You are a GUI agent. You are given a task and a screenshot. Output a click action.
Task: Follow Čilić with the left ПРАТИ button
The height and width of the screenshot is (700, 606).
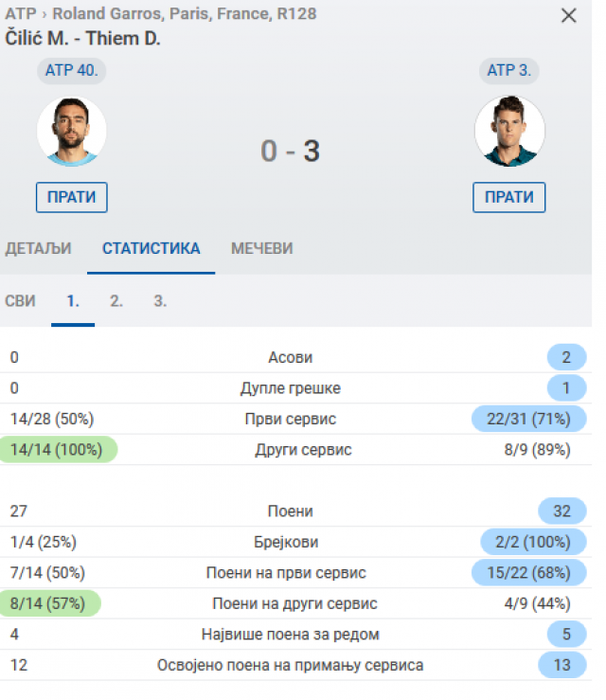click(x=72, y=197)
